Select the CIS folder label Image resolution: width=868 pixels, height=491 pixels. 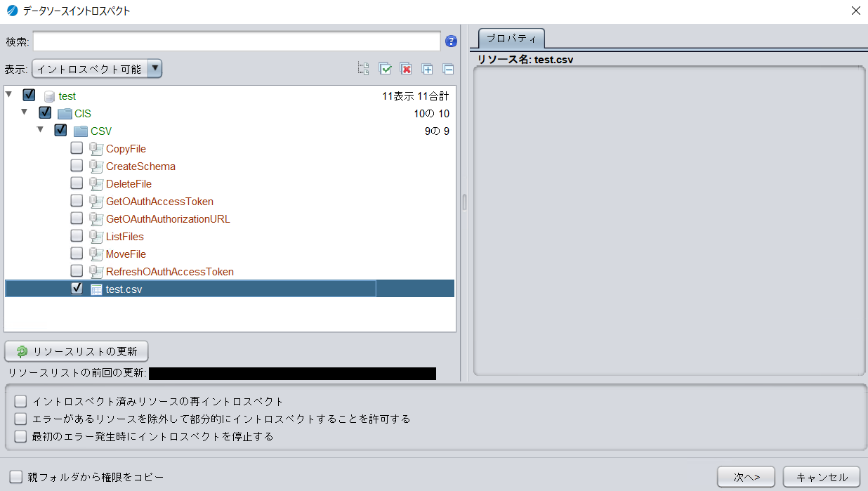(83, 114)
